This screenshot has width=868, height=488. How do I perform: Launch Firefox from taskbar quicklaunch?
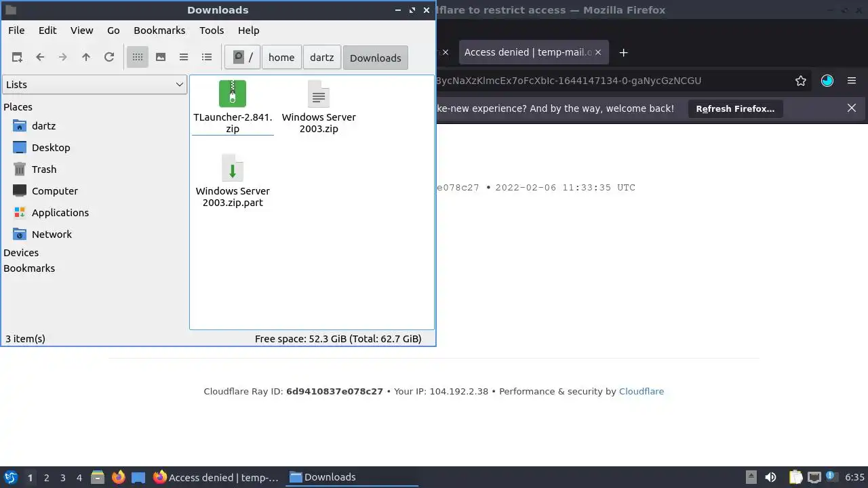[x=118, y=477]
